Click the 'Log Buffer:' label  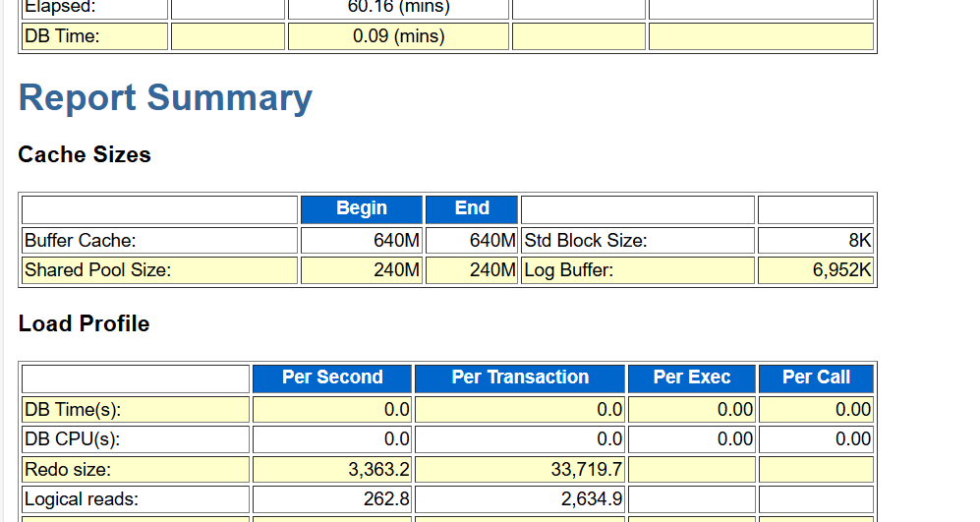pyautogui.click(x=569, y=270)
